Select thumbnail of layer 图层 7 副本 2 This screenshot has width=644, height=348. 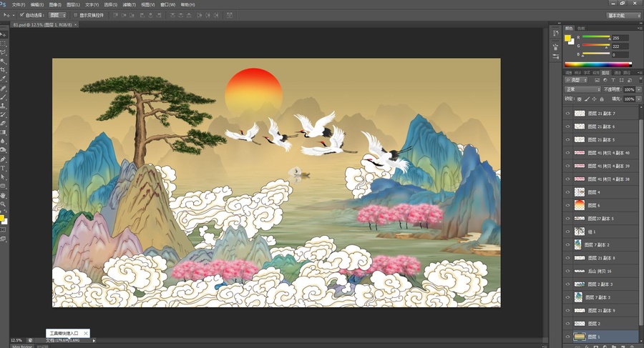click(x=578, y=244)
